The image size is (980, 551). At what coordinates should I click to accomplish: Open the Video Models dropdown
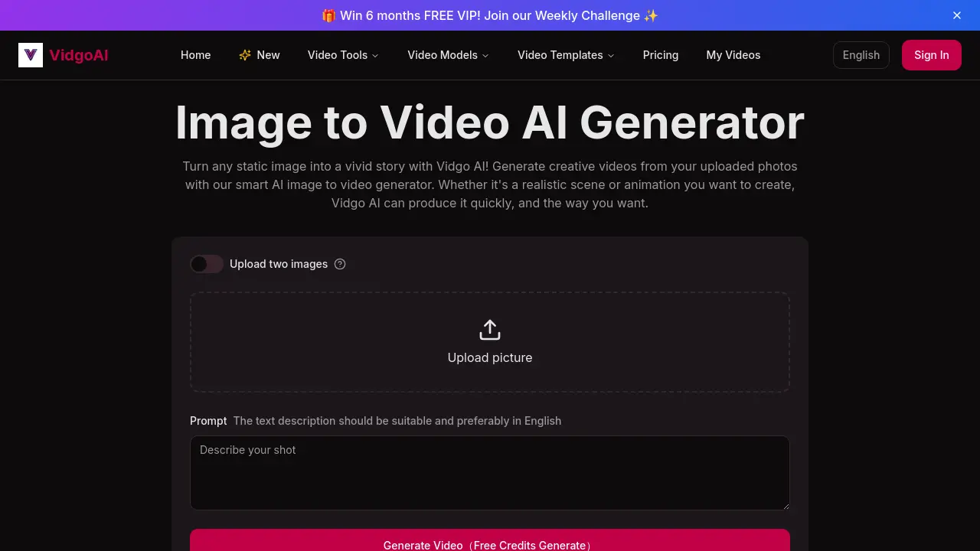pos(447,54)
